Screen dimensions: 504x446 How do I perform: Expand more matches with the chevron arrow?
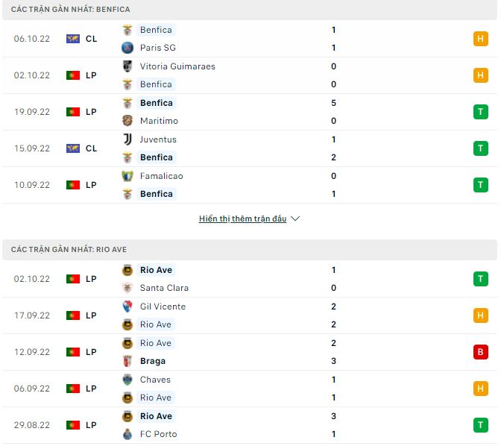click(x=294, y=219)
